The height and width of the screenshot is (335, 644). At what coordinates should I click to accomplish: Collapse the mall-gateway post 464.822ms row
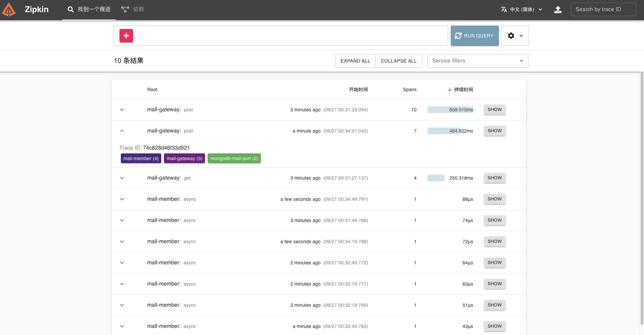122,131
